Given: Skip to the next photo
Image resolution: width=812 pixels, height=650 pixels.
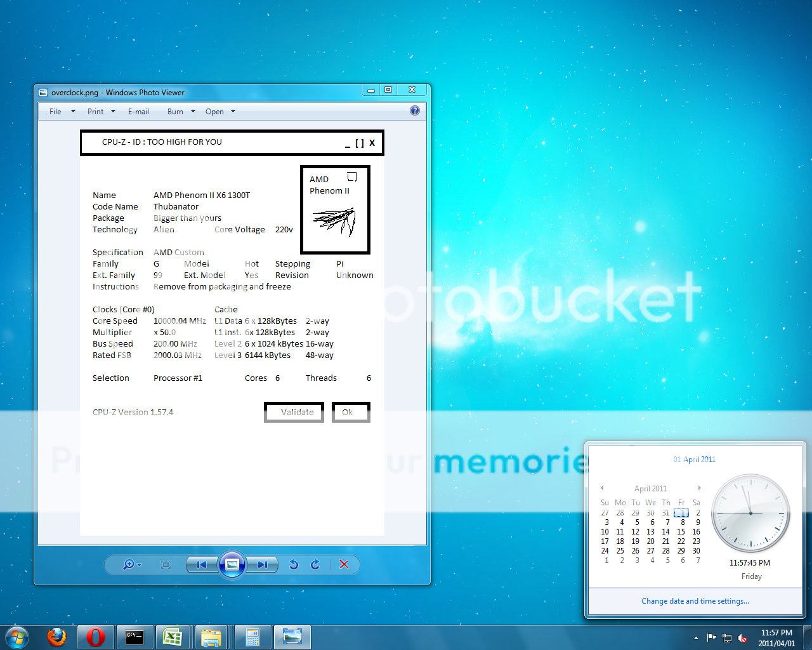Looking at the screenshot, I should (262, 564).
